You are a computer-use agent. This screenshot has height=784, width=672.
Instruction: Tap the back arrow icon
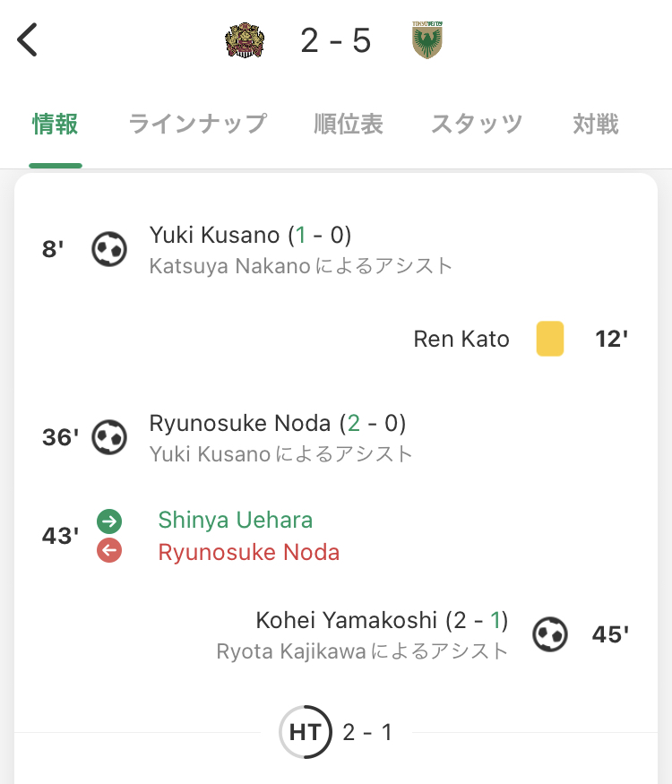tap(29, 40)
